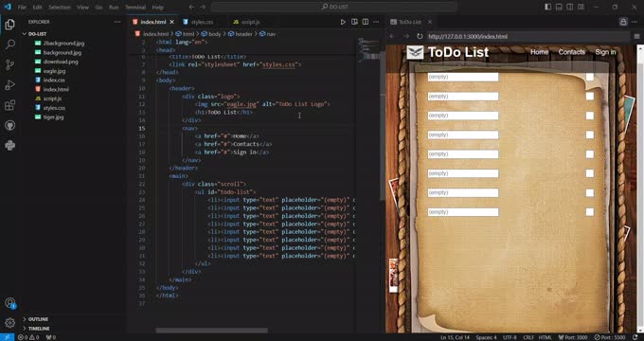The image size is (644, 341).
Task: Open the Manage settings gear
Action: click(9, 322)
